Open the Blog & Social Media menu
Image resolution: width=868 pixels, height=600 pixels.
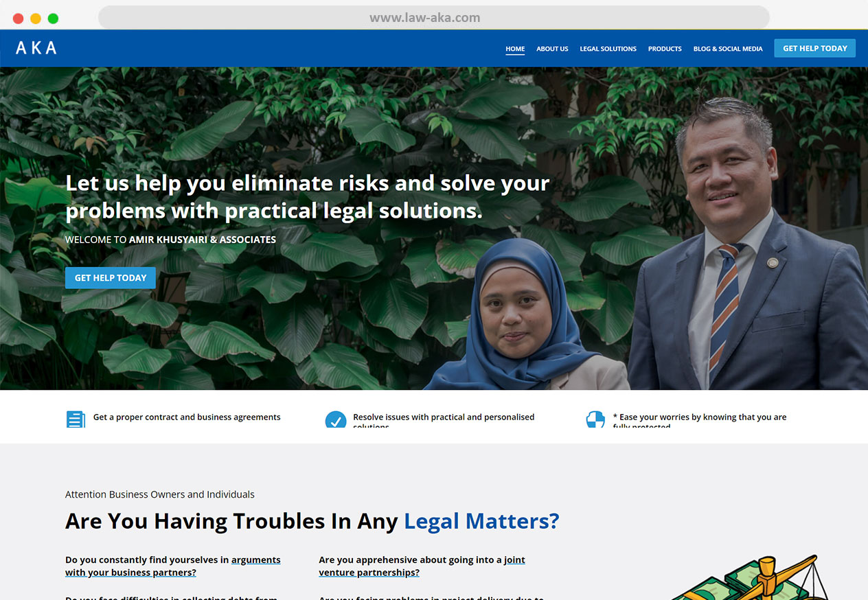tap(728, 49)
